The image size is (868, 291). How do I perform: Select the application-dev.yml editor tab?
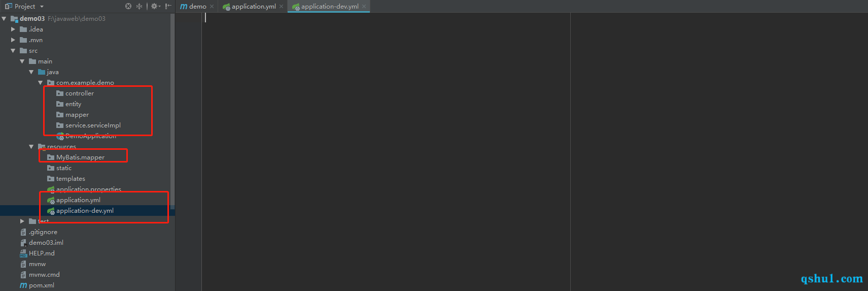(x=330, y=6)
